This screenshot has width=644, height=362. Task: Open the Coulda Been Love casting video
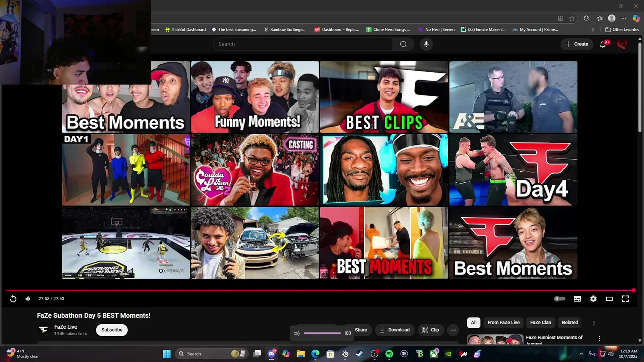click(255, 170)
